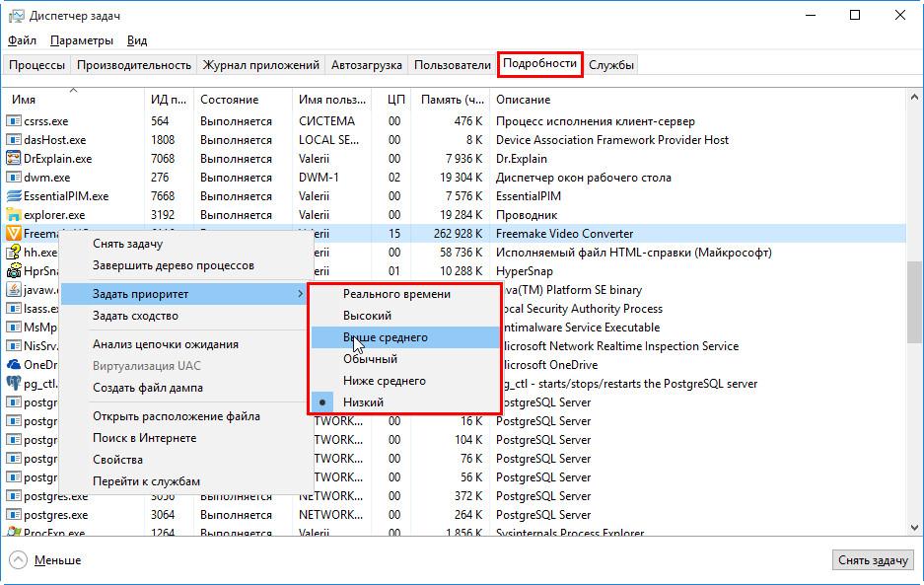Sort by 'Память' column header
924x585 pixels.
[452, 100]
